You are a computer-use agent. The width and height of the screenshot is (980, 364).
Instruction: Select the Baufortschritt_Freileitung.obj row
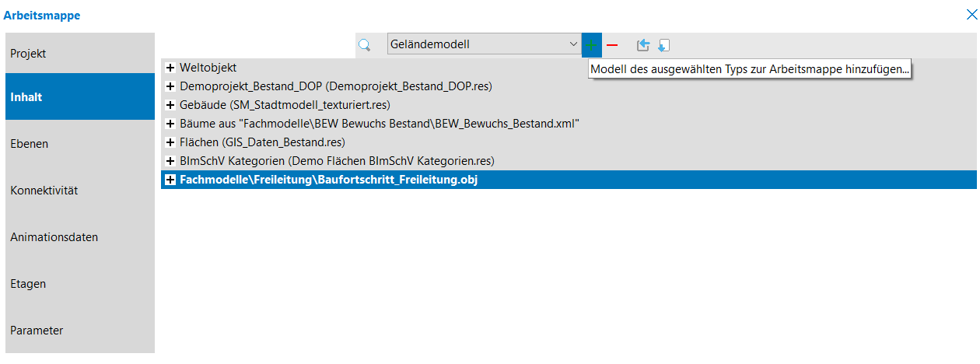(x=569, y=180)
